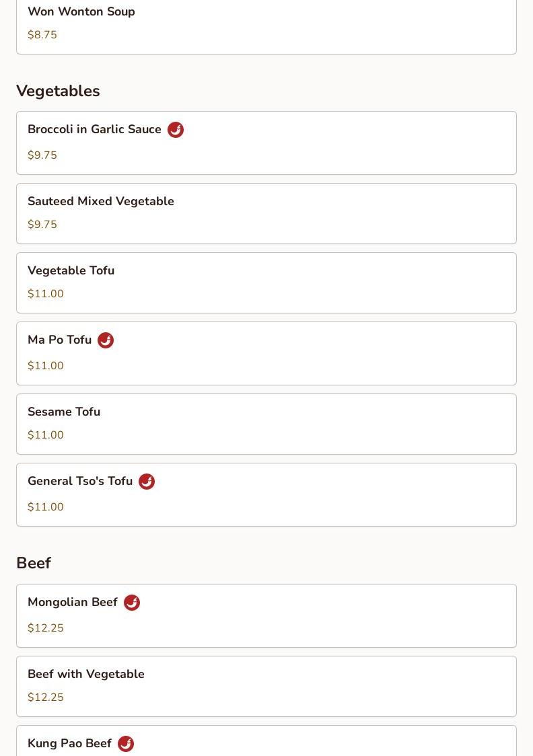Viewport: 533px width, 756px height.
Task: Click the $8.75 Won Wonton Soup price
Action: pos(42,35)
